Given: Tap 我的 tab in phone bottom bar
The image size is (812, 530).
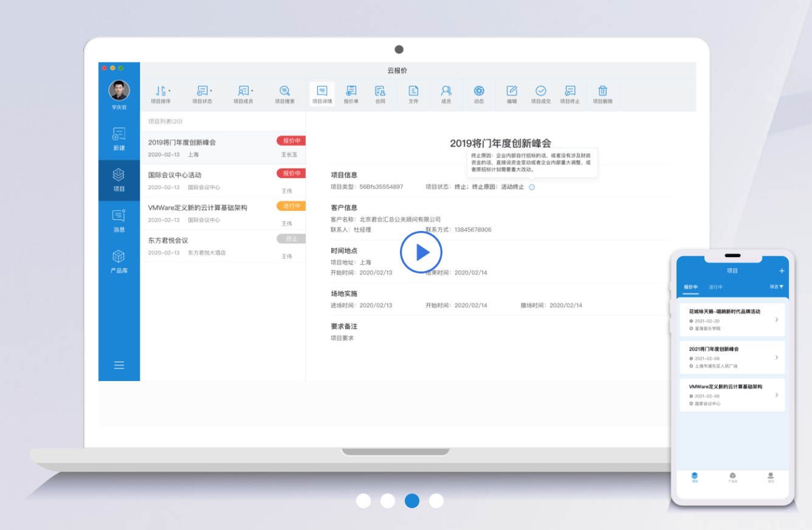Looking at the screenshot, I should (771, 477).
